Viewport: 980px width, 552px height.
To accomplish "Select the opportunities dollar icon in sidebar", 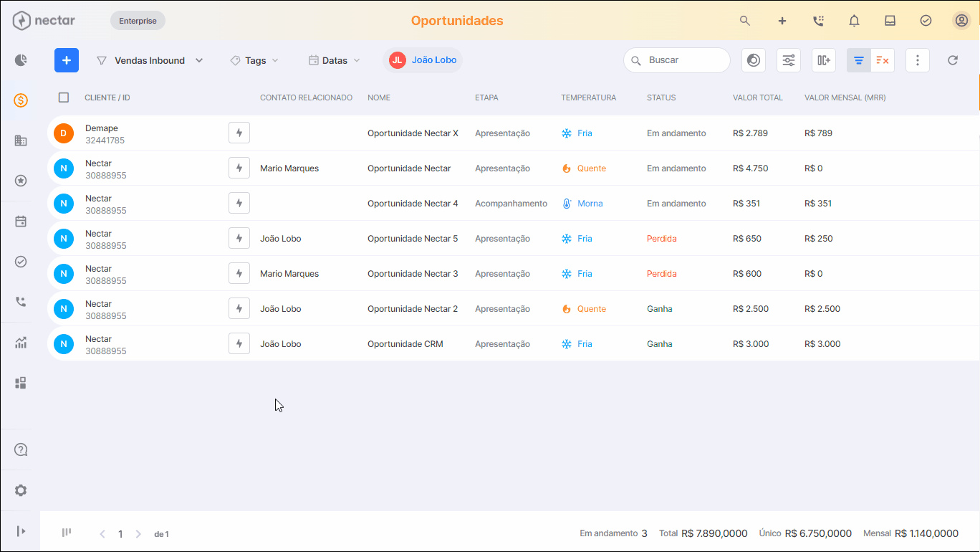I will click(21, 100).
